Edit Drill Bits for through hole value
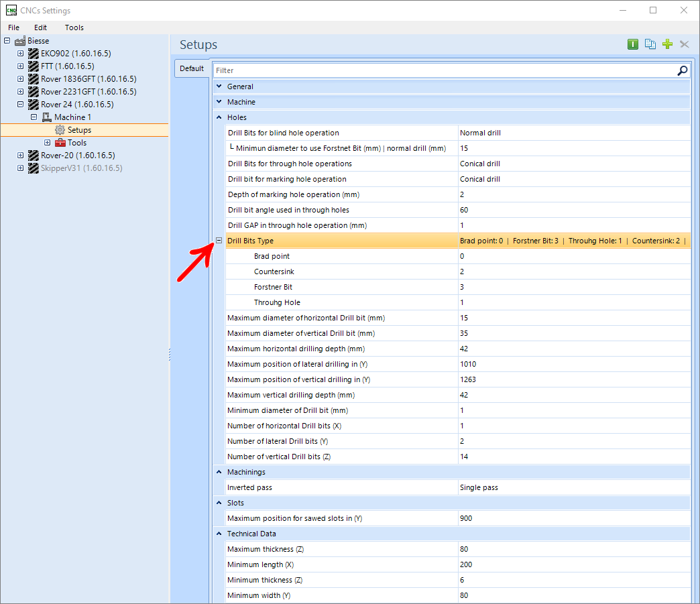Screen dimensions: 700x604 (x=574, y=164)
